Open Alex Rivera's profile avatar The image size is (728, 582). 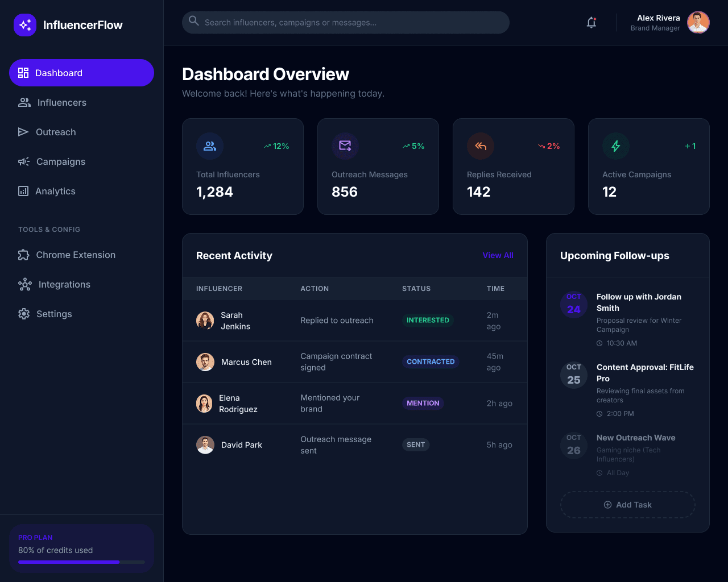(698, 22)
